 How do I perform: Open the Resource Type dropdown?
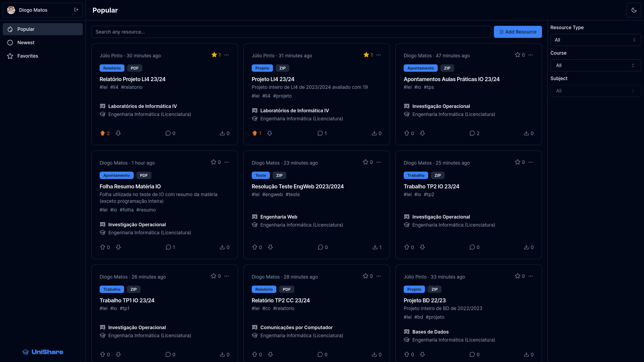tap(596, 40)
